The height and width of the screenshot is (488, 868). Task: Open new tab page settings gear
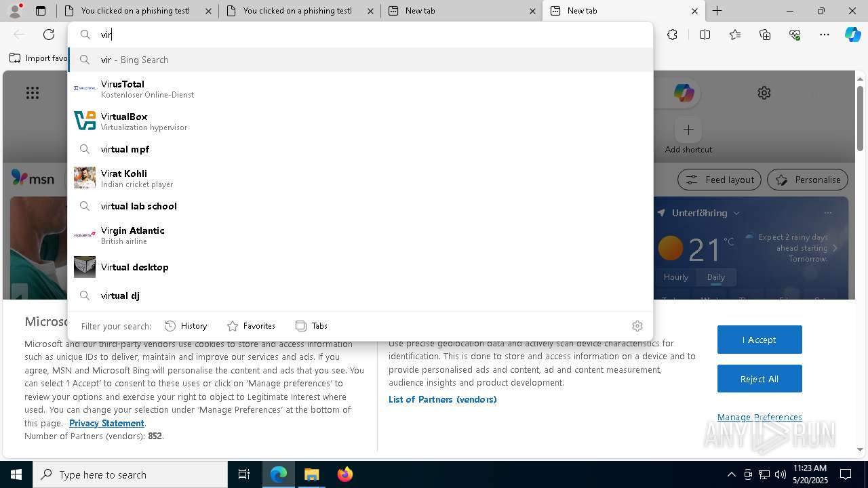[x=764, y=93]
